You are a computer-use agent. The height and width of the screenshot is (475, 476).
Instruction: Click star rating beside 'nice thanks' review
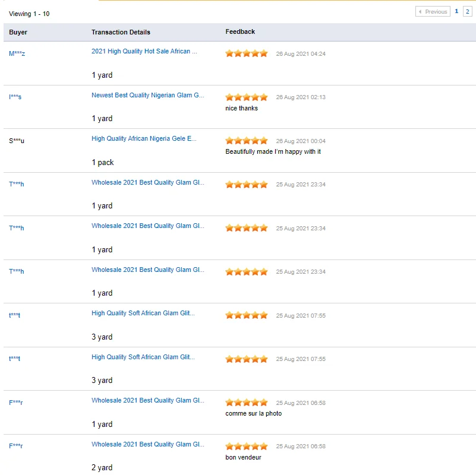click(246, 97)
